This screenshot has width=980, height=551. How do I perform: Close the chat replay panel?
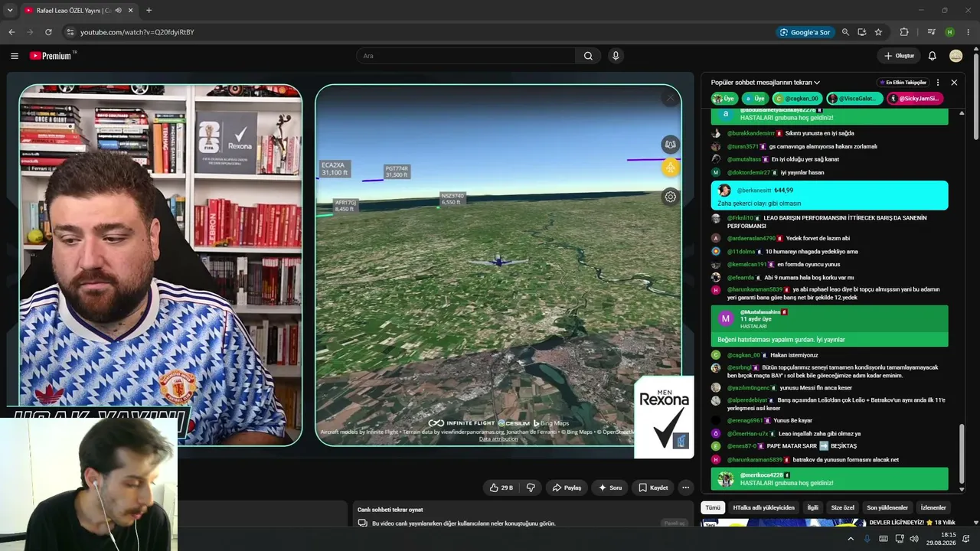[x=954, y=83]
